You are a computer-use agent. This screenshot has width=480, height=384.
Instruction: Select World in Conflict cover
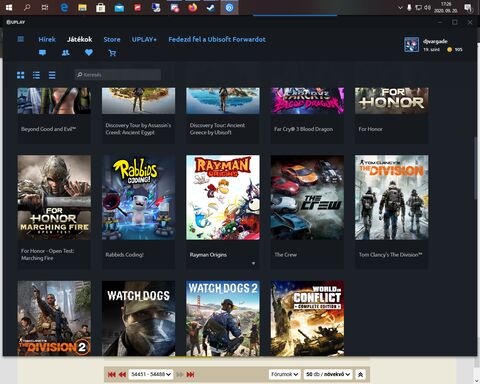[x=307, y=318]
